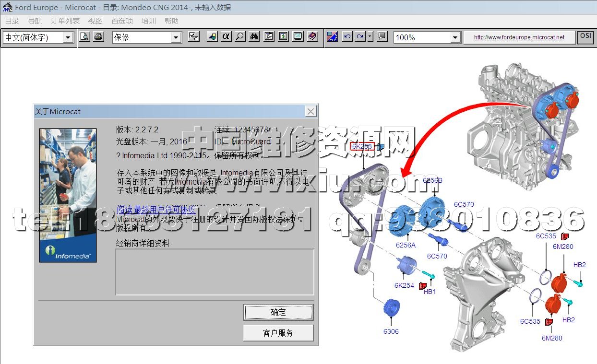Click the 确定 button in dialog

(278, 313)
